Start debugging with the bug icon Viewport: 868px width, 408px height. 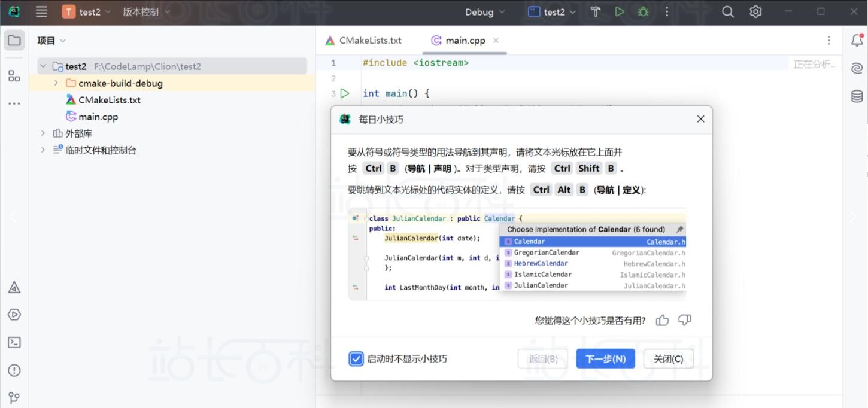(x=643, y=12)
